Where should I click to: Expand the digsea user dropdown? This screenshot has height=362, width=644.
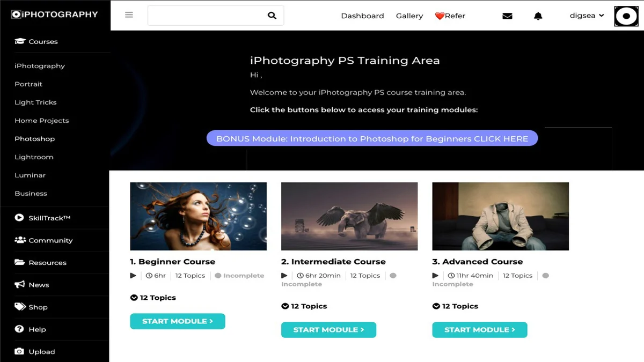(587, 16)
